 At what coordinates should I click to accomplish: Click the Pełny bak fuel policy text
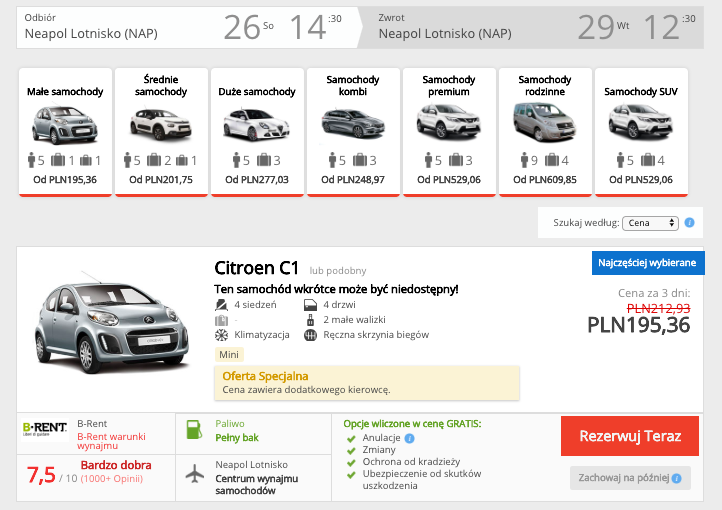pos(237,438)
